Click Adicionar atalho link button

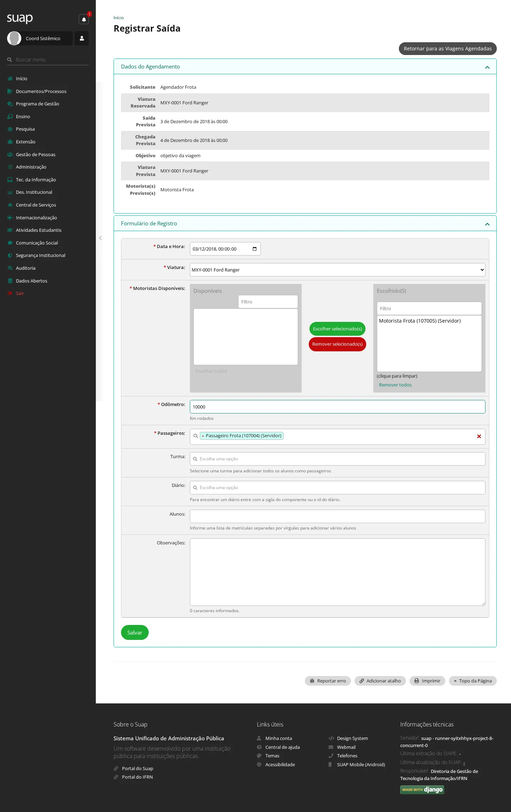[x=380, y=681]
